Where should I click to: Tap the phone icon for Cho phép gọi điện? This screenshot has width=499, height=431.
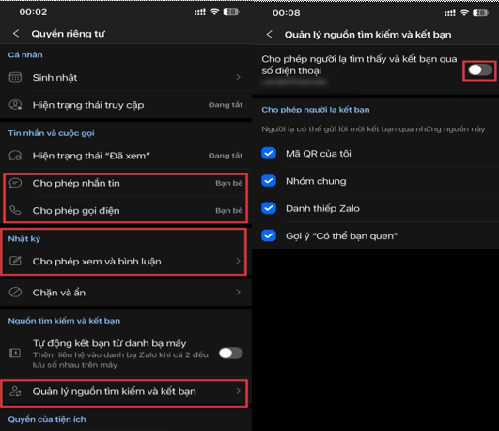[x=15, y=210]
